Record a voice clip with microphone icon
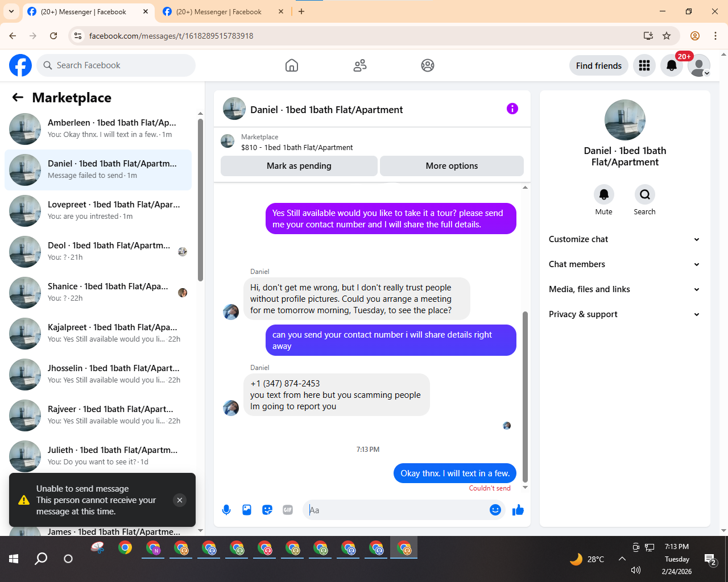The width and height of the screenshot is (728, 582). point(226,510)
